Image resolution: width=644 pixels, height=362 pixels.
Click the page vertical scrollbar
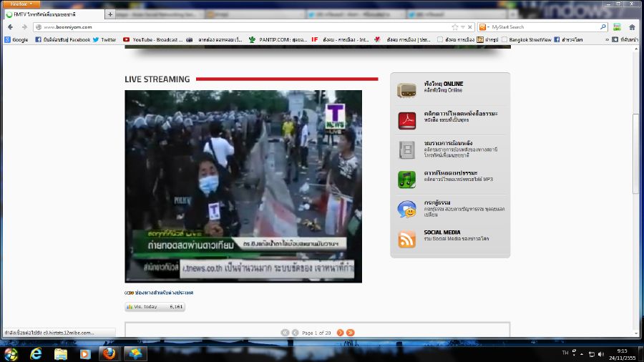click(x=636, y=152)
